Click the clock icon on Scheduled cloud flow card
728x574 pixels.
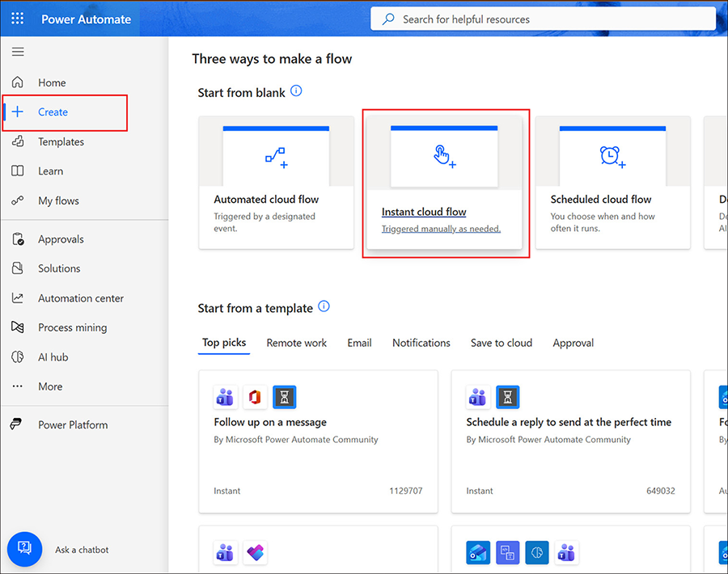[612, 154]
